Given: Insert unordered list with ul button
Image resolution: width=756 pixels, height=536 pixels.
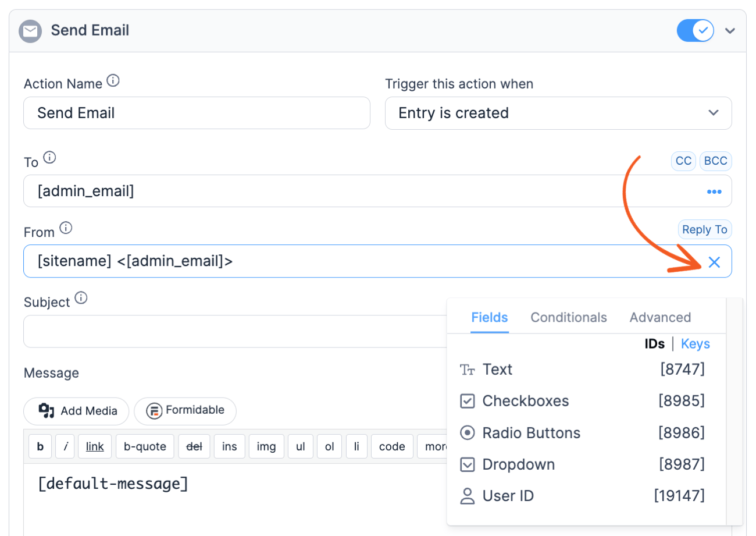Looking at the screenshot, I should (x=301, y=446).
